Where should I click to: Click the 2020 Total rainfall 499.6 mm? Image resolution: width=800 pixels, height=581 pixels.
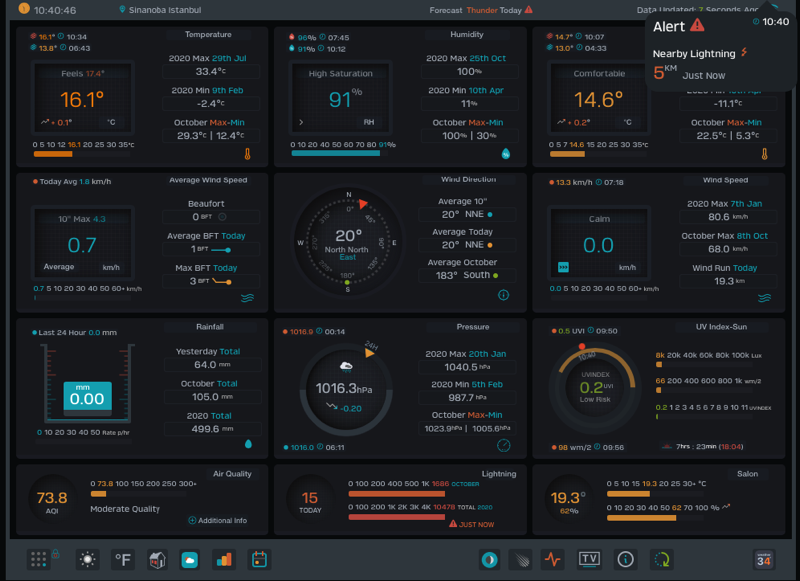[x=213, y=429]
